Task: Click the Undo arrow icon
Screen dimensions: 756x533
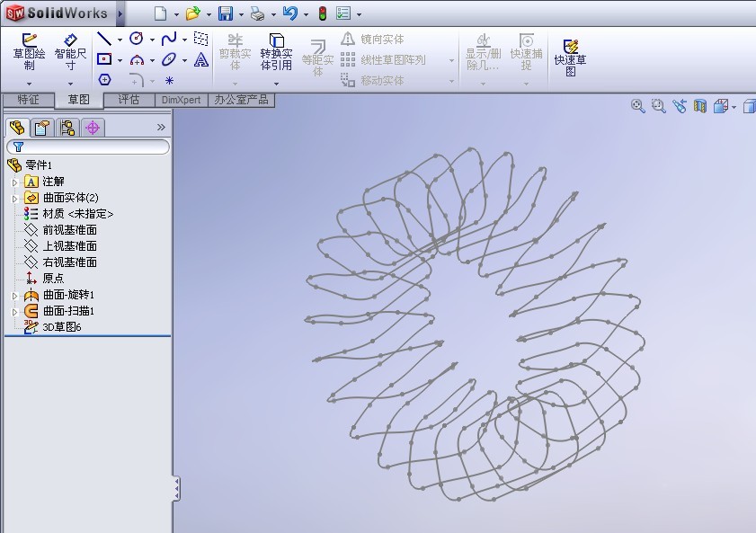Action: click(289, 13)
